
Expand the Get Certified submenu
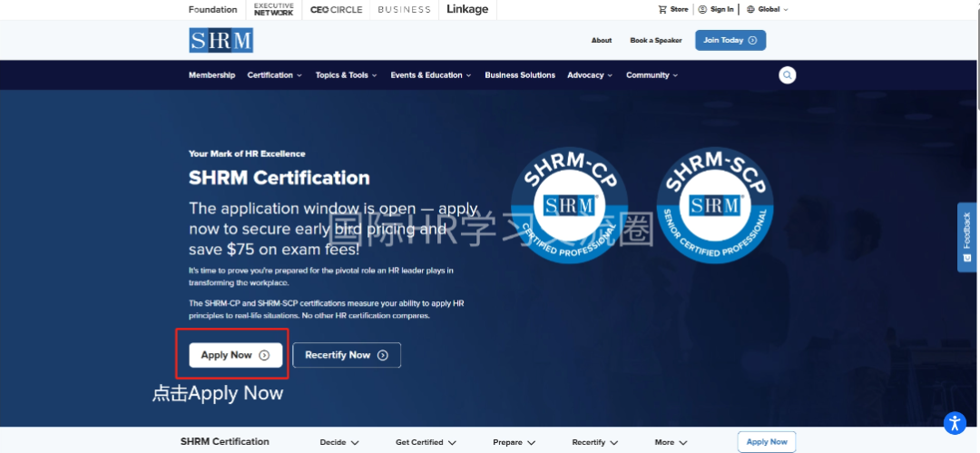(426, 442)
